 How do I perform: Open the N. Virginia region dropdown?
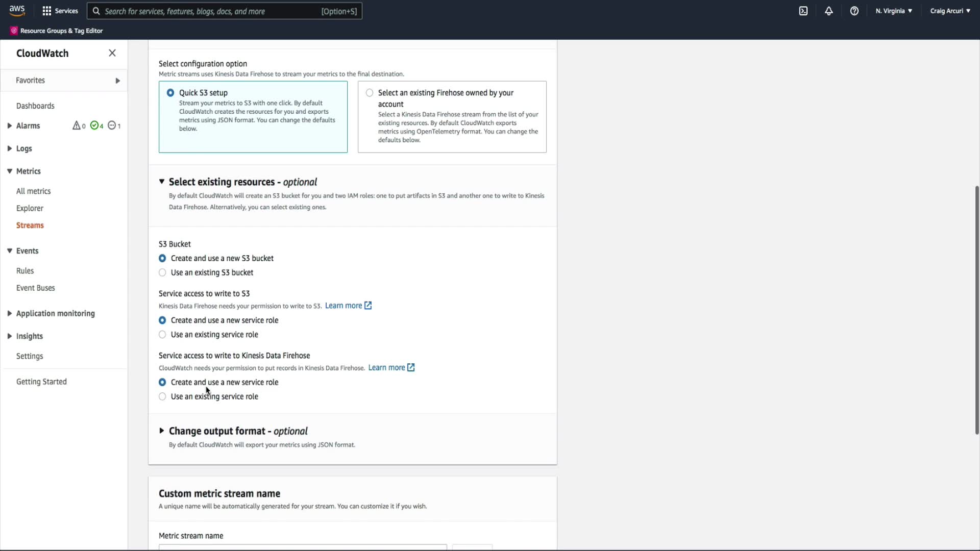point(894,11)
